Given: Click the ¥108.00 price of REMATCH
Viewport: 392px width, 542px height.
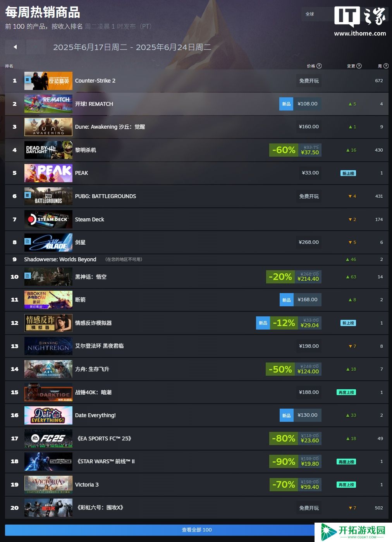Looking at the screenshot, I should tap(308, 104).
